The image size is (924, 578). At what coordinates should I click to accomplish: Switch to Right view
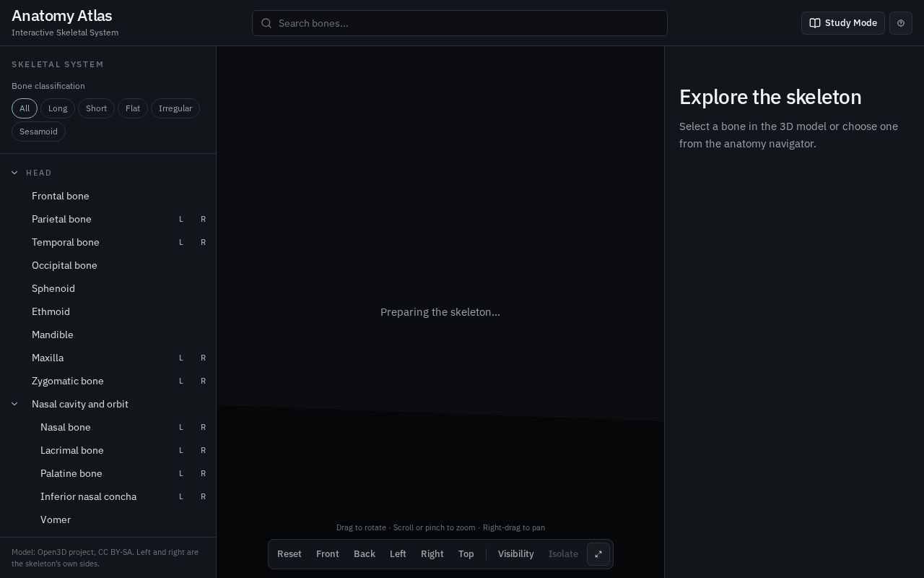[x=432, y=554]
